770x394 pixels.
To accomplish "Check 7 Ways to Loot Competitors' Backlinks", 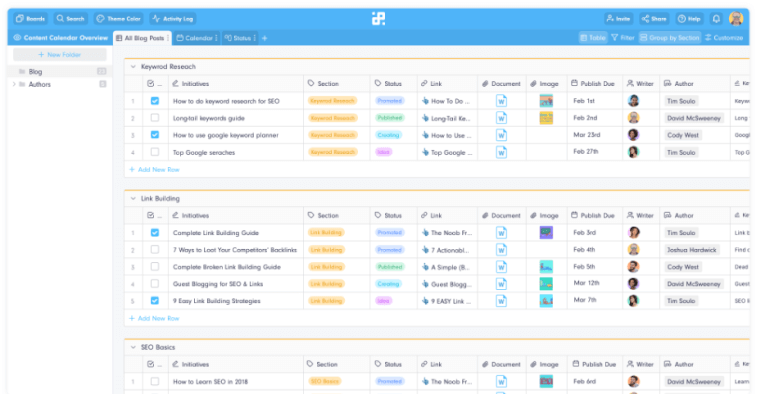I will pos(155,250).
